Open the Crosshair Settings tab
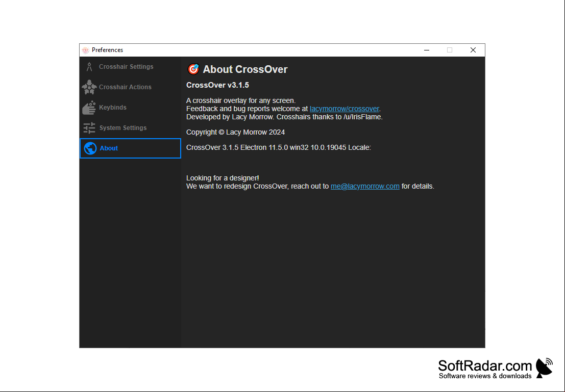The height and width of the screenshot is (392, 565). pyautogui.click(x=131, y=67)
